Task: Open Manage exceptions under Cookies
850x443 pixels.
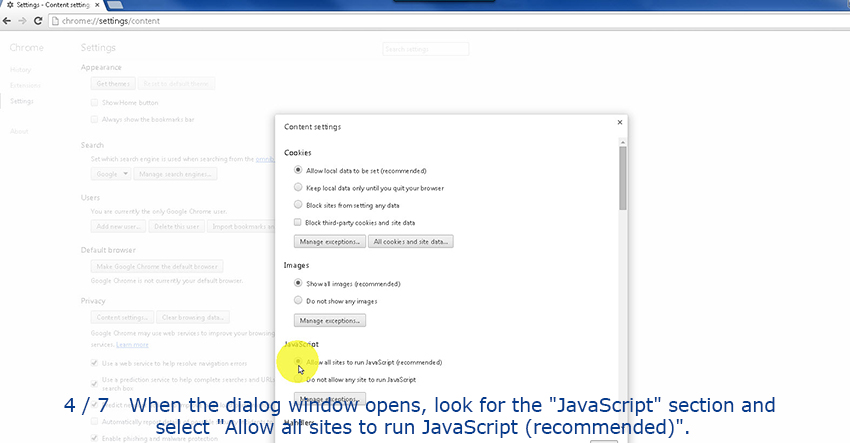Action: (329, 242)
